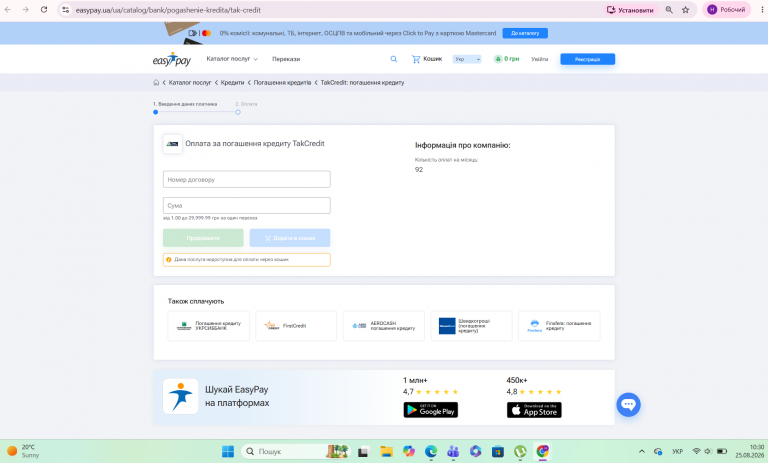Click the blue Реєстрація button
Viewport: 768px width, 463px height.
(x=587, y=59)
